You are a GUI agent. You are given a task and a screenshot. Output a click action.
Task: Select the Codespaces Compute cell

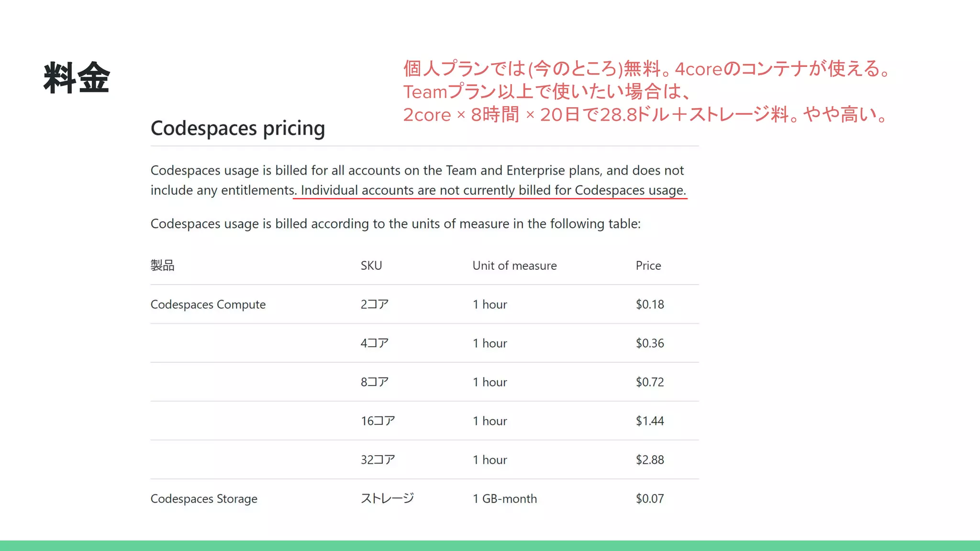pos(208,305)
